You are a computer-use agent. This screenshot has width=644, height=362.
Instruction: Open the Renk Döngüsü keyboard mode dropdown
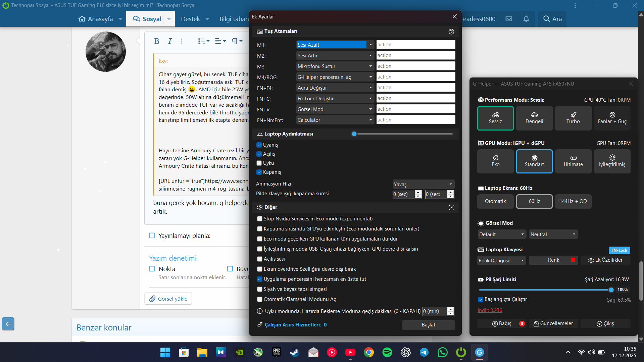pyautogui.click(x=502, y=260)
